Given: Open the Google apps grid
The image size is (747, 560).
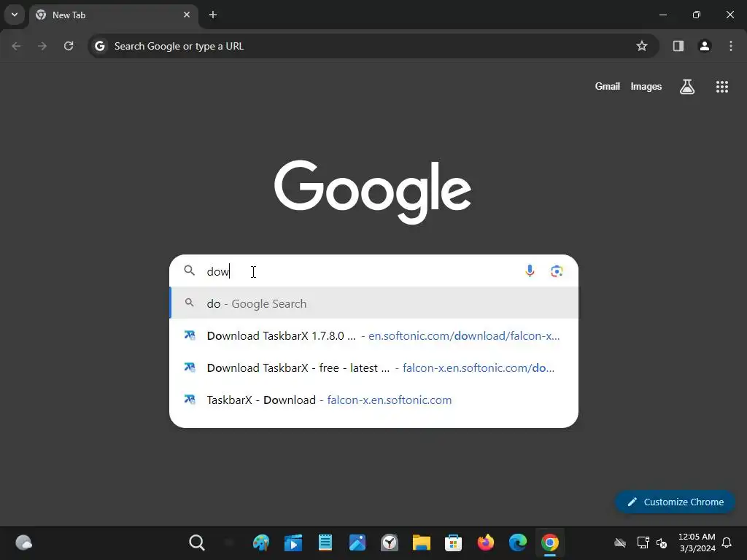Looking at the screenshot, I should (721, 87).
